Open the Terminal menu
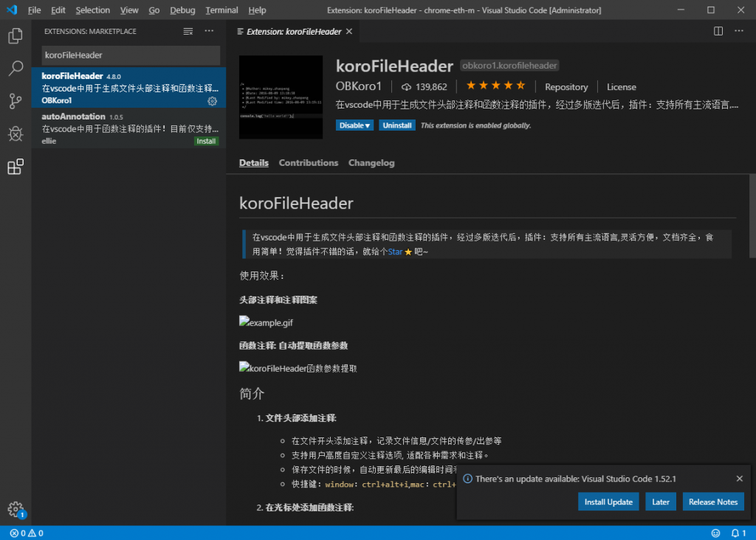756x540 pixels. (221, 10)
